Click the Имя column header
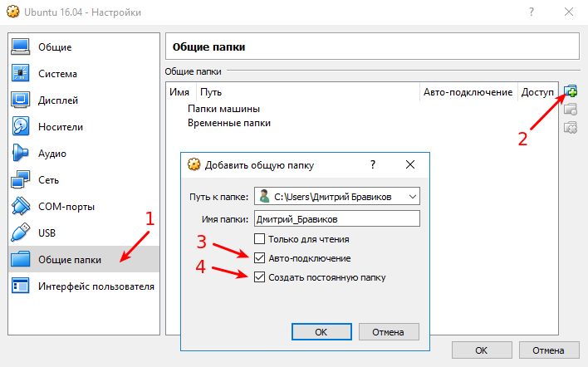Screen dimensions: 588x367 coord(179,92)
